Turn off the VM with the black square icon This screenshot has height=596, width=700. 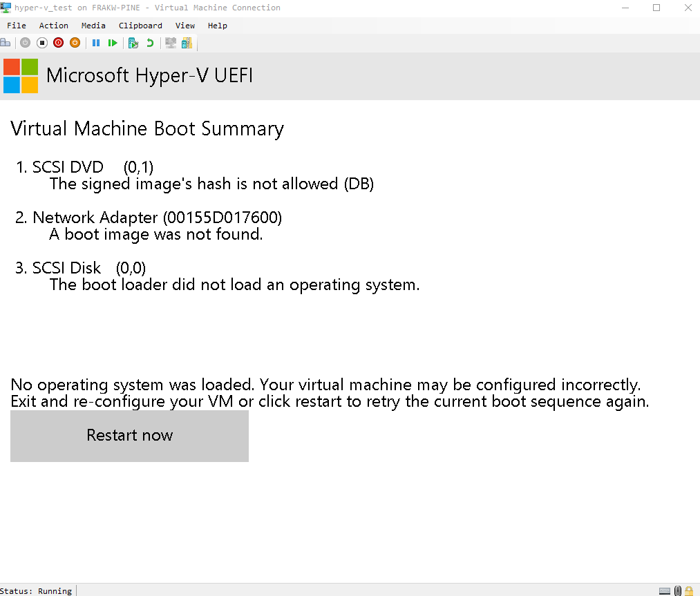pos(42,43)
